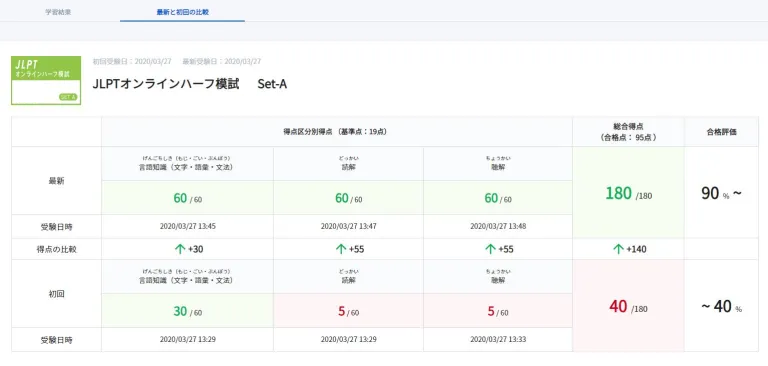Click the 60/60 score under 最新 言語知識
This screenshot has height=366, width=768.
pos(188,198)
